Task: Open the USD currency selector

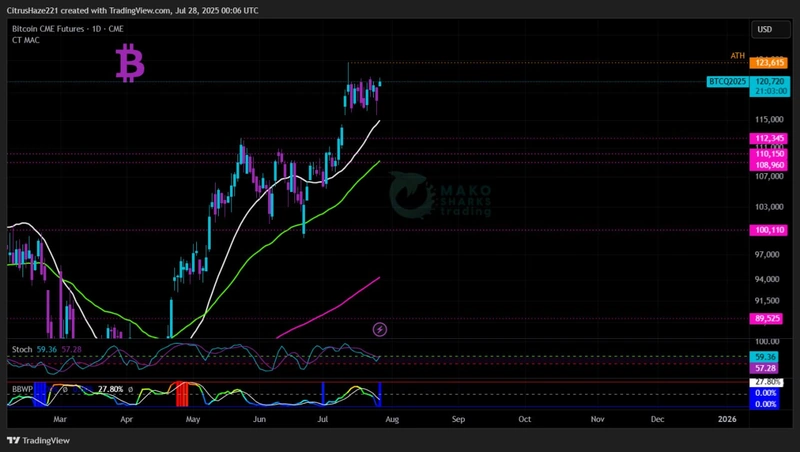Action: (x=765, y=30)
